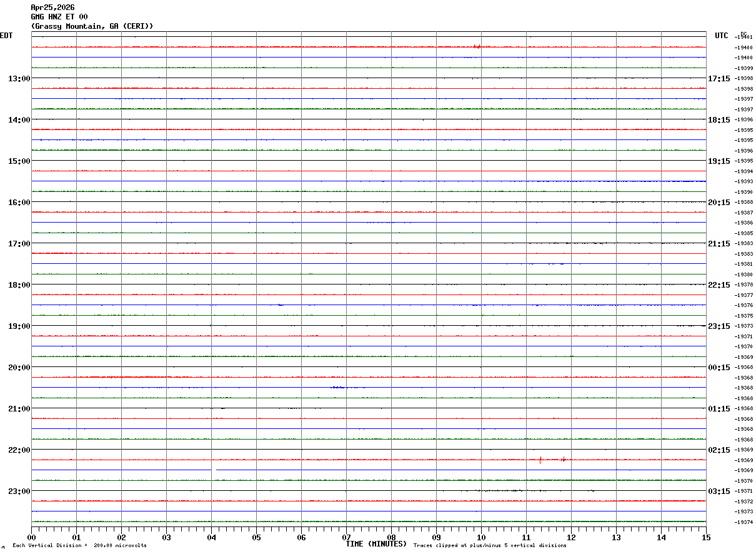Click the DC offset value -19393
The image size is (756, 554).
[744, 181]
